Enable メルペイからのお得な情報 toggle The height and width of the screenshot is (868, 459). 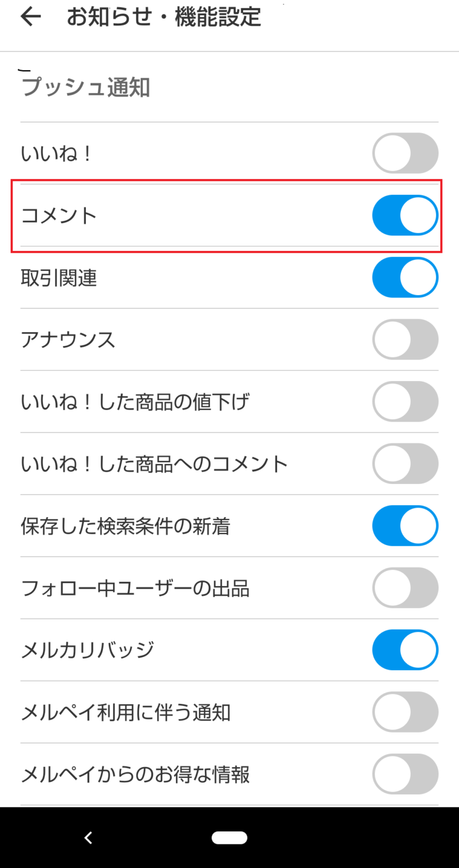[x=405, y=774]
